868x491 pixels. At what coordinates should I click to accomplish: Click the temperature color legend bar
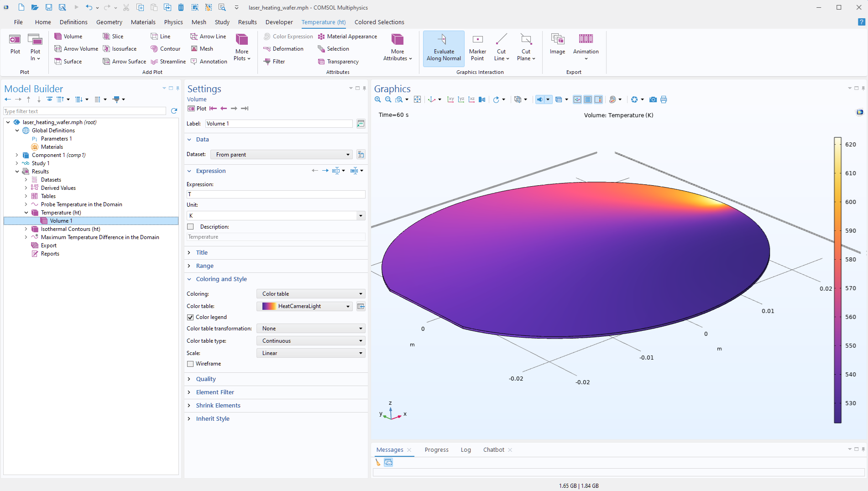(x=837, y=280)
